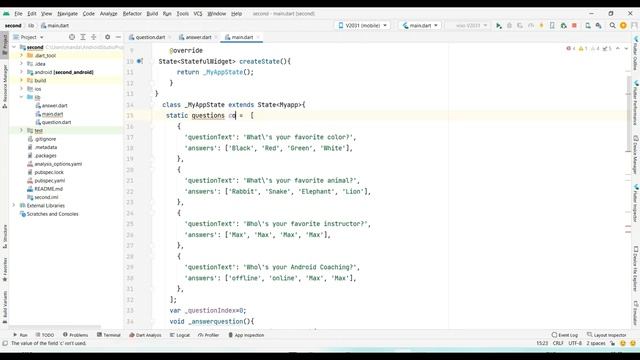640x360 pixels.
Task: Toggle Resource Manager side tab
Action: 4,86
